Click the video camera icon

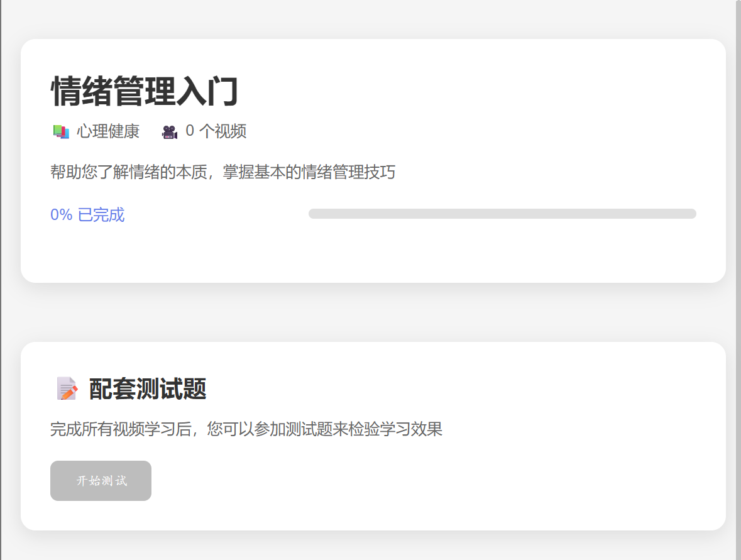[170, 132]
